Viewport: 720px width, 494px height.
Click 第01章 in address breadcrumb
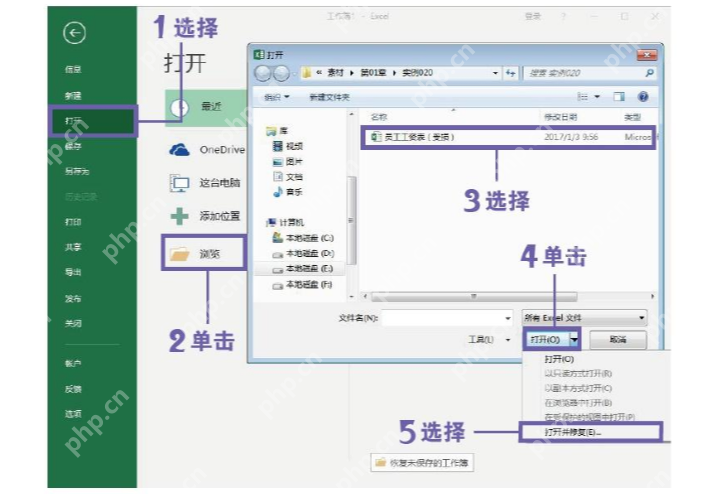point(373,73)
